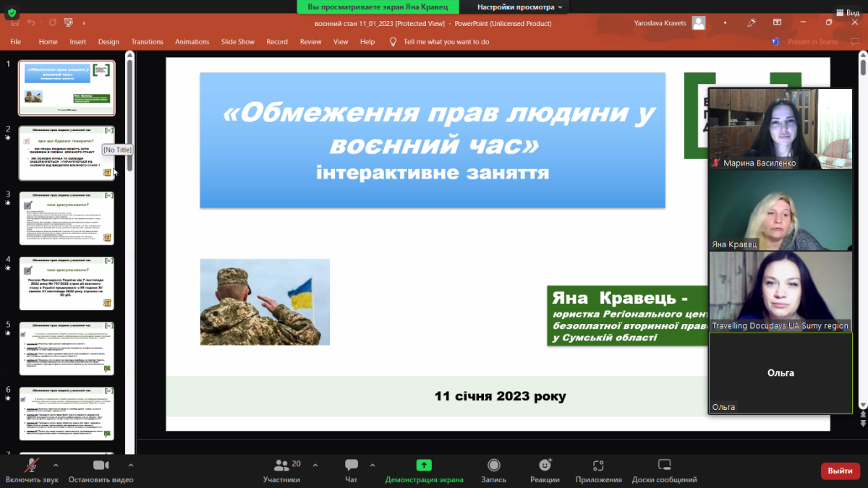
Task: Select slide 6 thumbnail
Action: pyautogui.click(x=67, y=414)
